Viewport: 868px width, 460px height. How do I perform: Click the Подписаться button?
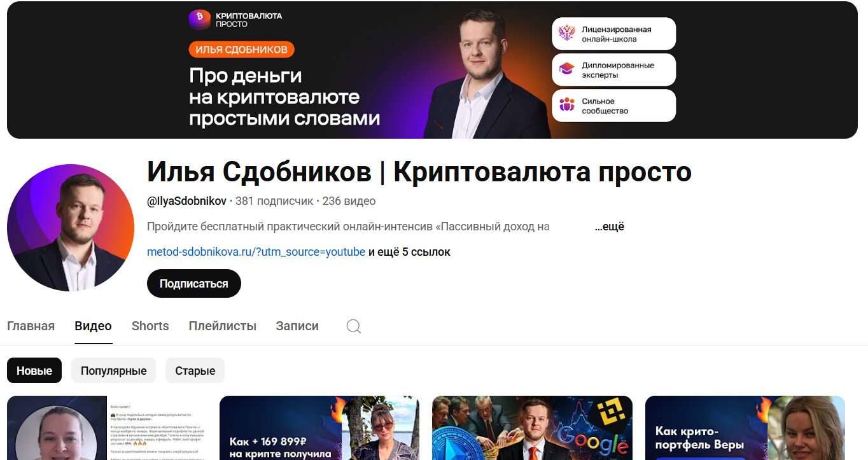194,284
